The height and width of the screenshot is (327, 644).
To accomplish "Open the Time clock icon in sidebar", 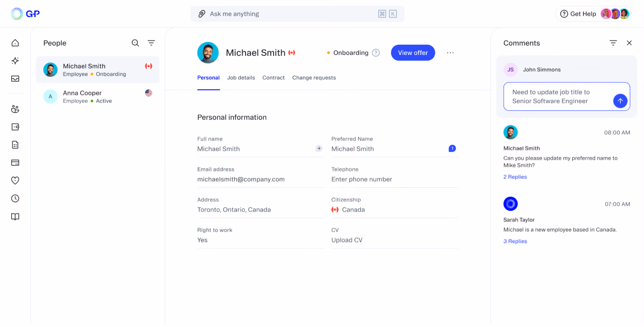I will 15,199.
